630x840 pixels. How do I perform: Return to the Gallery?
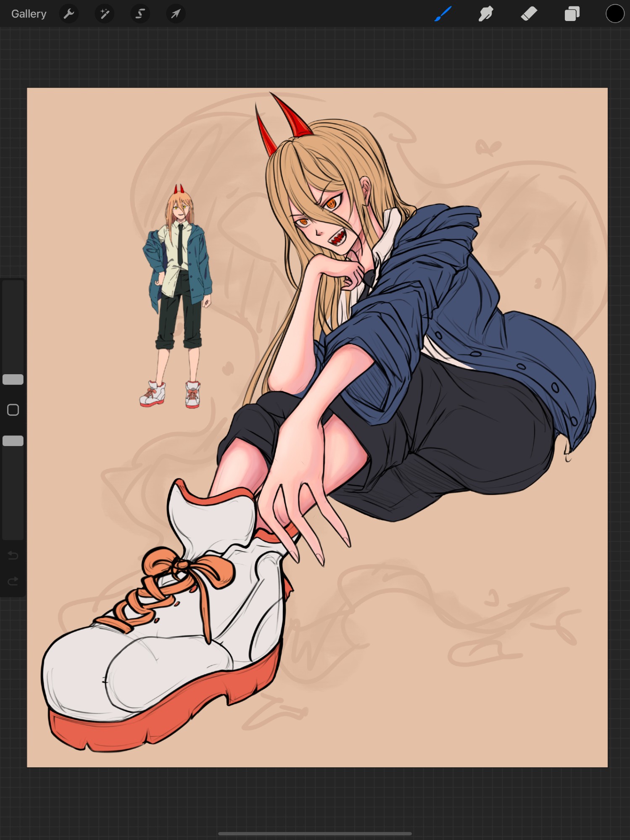click(29, 14)
